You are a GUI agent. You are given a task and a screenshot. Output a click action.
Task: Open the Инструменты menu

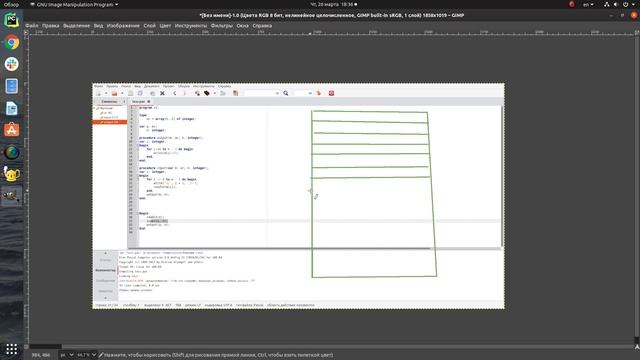tap(191, 25)
